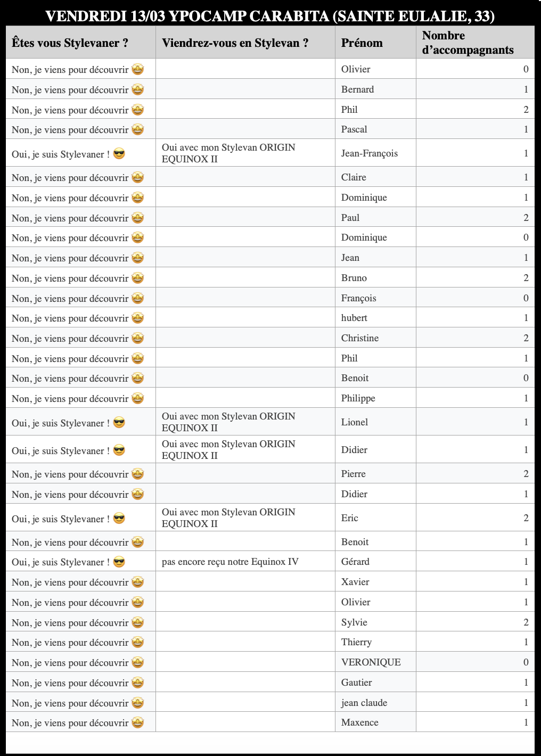The height and width of the screenshot is (756, 541).
Task: Click the star-eyes emoji in VERONIQUE's row
Action: pyautogui.click(x=138, y=662)
